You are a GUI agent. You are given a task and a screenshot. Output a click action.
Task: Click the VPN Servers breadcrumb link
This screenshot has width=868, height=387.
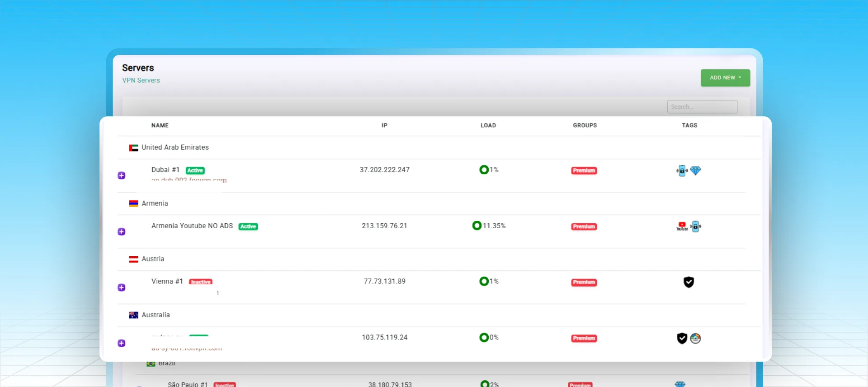141,81
